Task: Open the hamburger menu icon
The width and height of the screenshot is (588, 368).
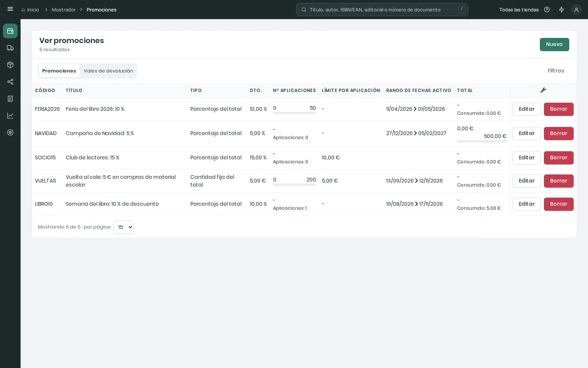Action: (x=10, y=9)
